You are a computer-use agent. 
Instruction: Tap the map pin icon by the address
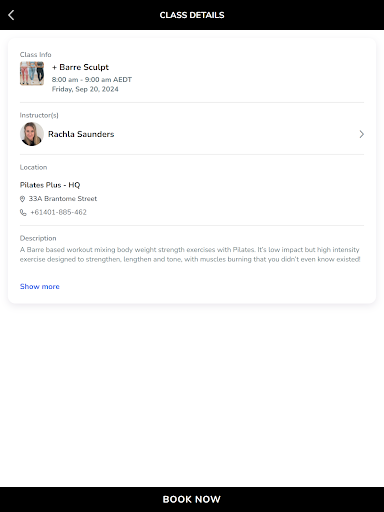(x=22, y=199)
